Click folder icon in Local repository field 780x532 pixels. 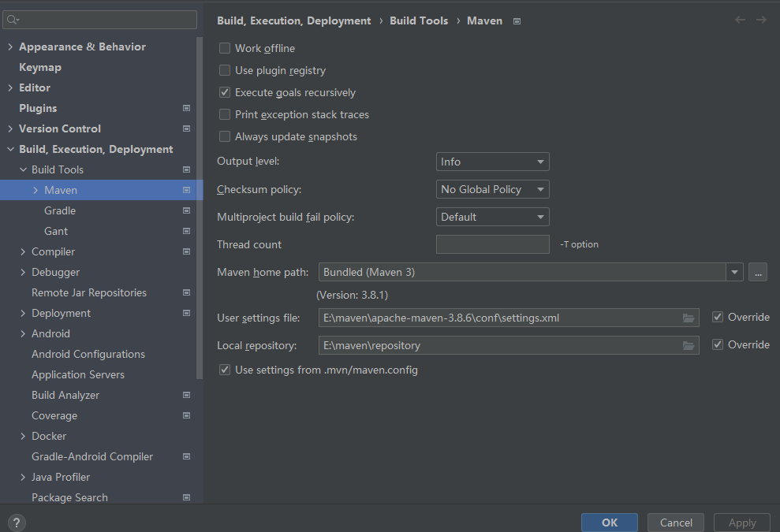689,345
